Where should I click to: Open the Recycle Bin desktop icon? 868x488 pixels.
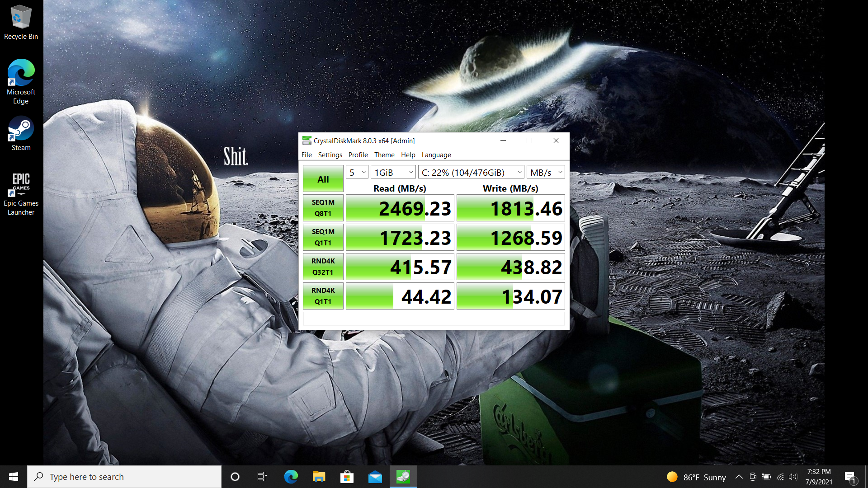21,22
